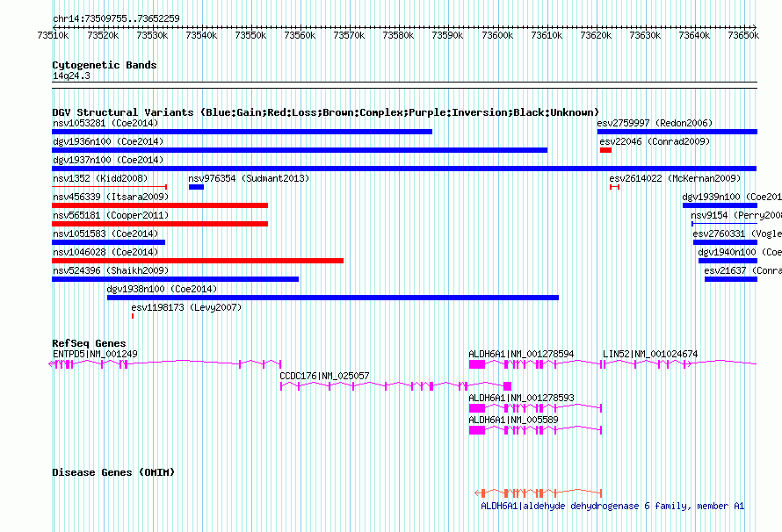Select the small red esv22046 bar
The image size is (782, 532).
[x=605, y=150]
